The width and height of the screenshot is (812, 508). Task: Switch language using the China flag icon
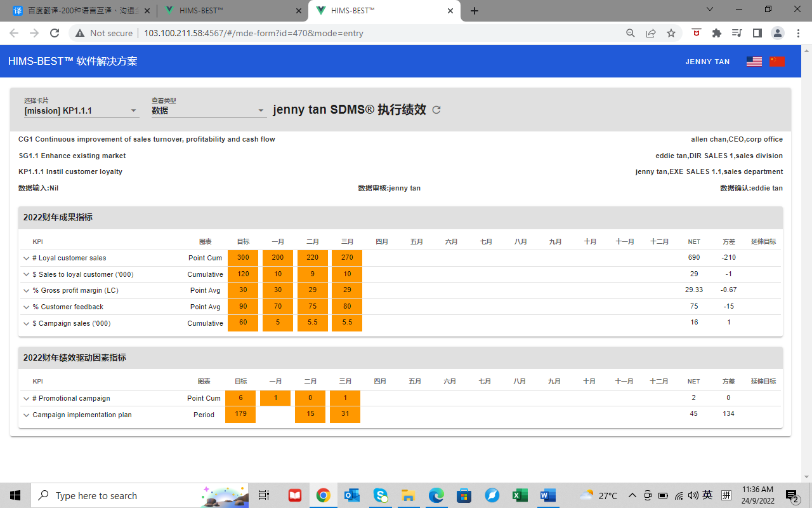tap(777, 62)
